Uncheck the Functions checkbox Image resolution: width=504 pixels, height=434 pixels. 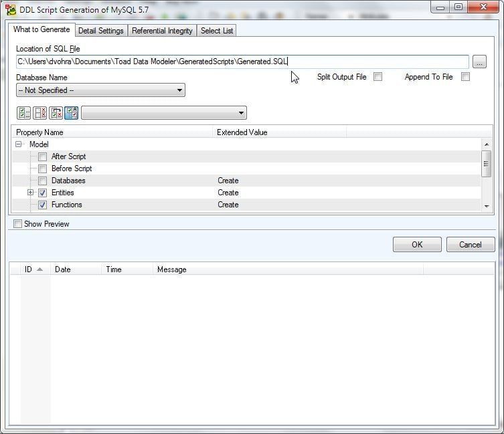[42, 205]
